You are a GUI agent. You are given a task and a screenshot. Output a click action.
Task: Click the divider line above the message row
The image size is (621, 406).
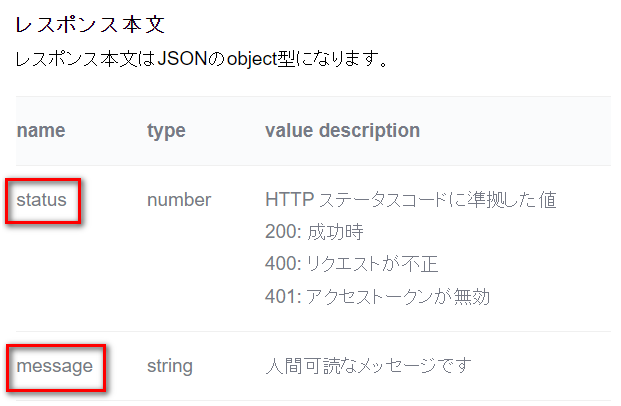coord(313,332)
